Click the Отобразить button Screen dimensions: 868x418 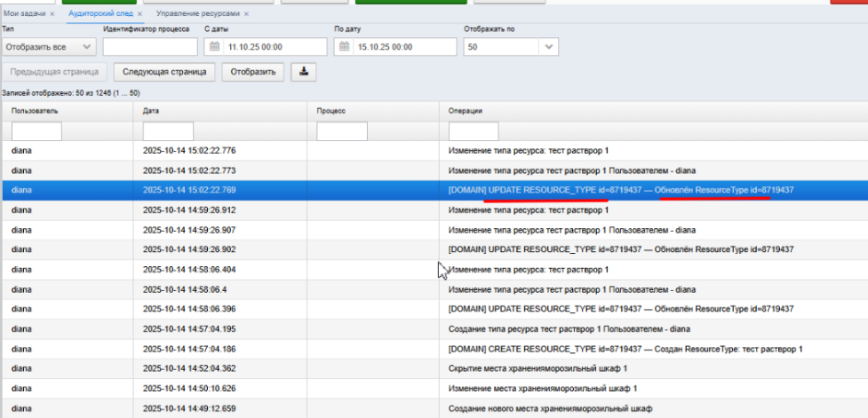click(253, 72)
